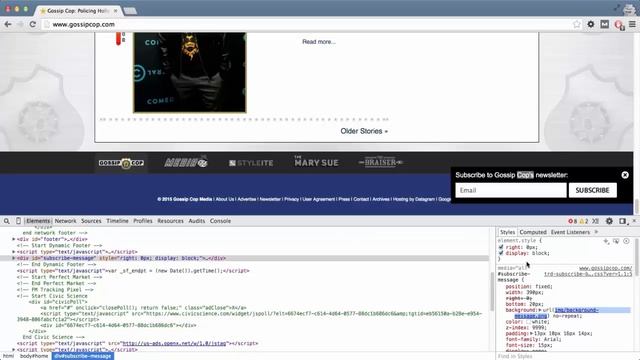Open the About Us footer link

pyautogui.click(x=225, y=199)
